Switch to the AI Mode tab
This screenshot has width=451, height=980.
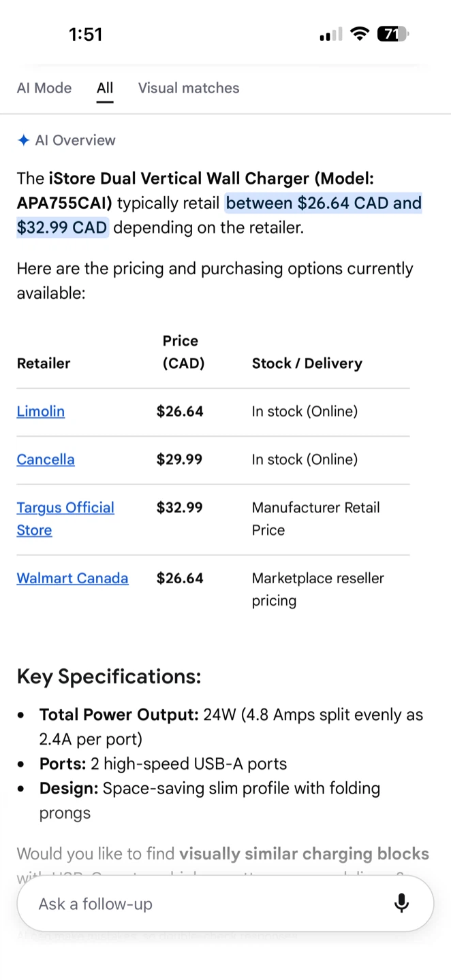(x=44, y=88)
